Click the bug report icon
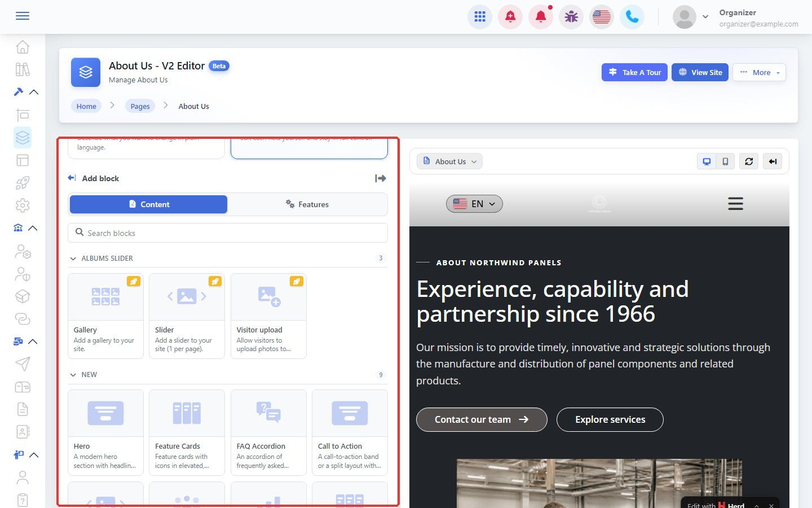The image size is (812, 508). 571,17
